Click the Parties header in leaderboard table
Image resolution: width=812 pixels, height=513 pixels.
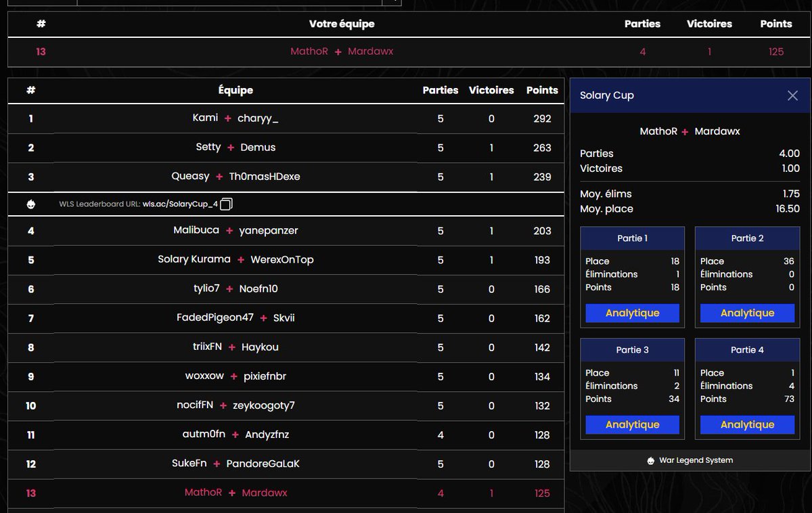441,90
